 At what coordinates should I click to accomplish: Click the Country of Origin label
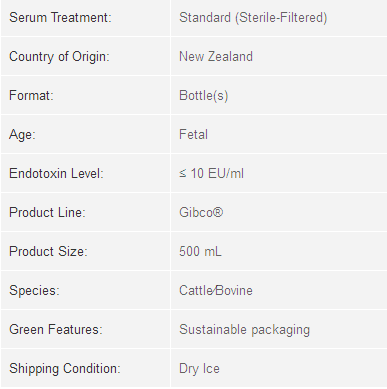[59, 57]
